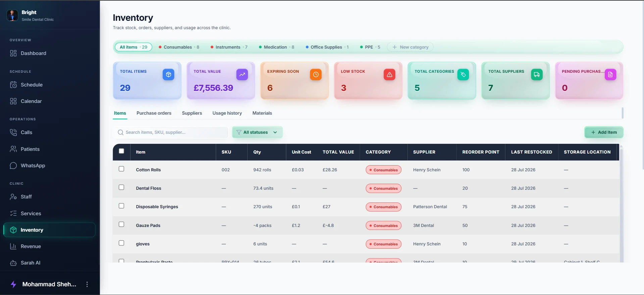This screenshot has width=644, height=295.
Task: Click the Schedule calendar-clock icon
Action: (x=13, y=85)
